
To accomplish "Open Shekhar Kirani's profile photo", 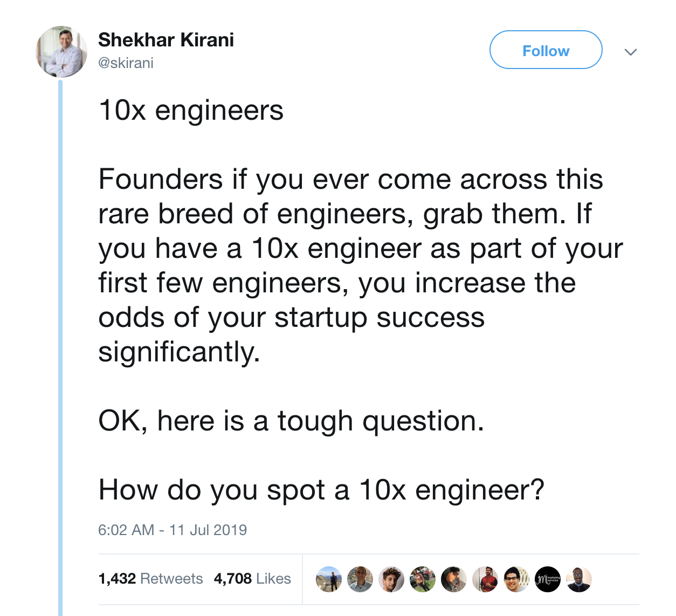I will point(61,52).
